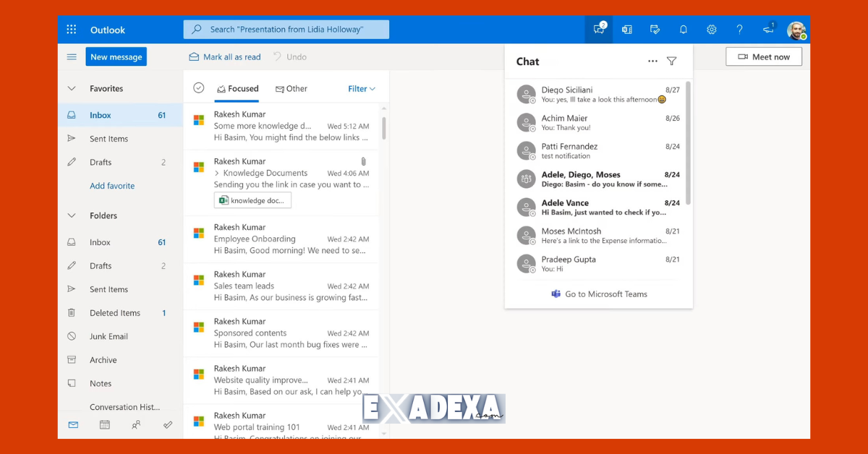Open Outlook Settings gear icon
Viewport: 868px width, 454px height.
711,30
